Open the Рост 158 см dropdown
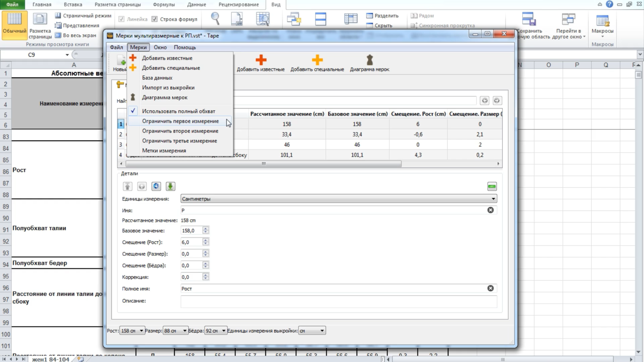This screenshot has width=644, height=362. 132,331
